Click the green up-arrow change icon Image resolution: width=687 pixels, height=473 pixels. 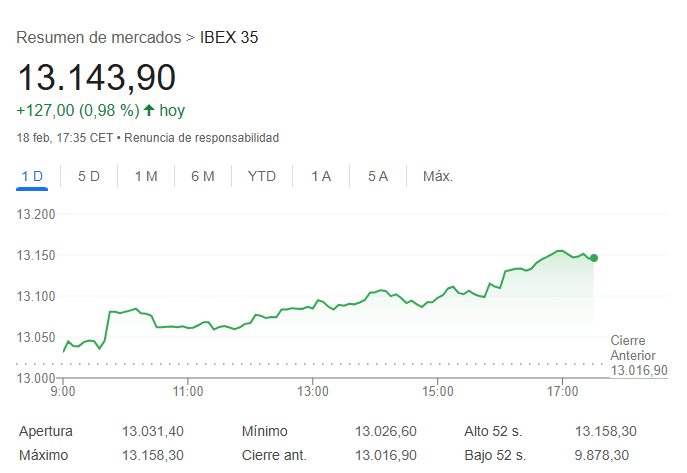(149, 110)
